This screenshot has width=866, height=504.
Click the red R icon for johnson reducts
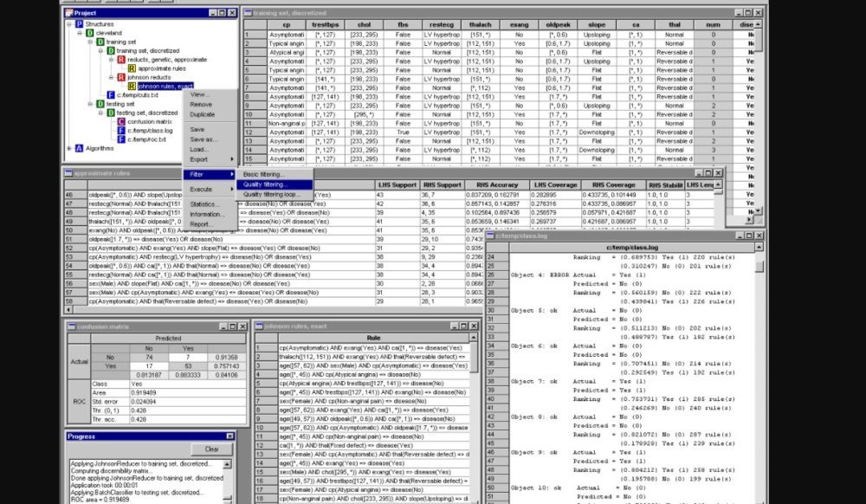120,77
